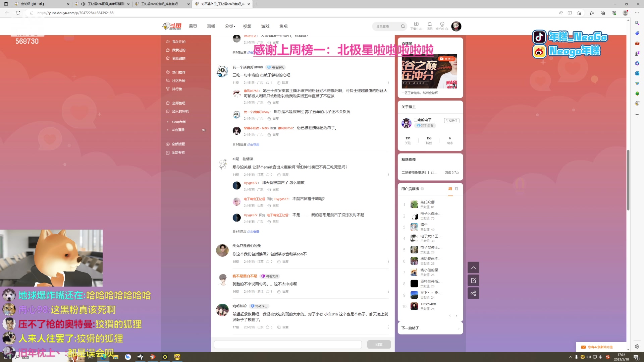Go to previous page of contribution ranking
644x362 pixels.
coord(450,316)
